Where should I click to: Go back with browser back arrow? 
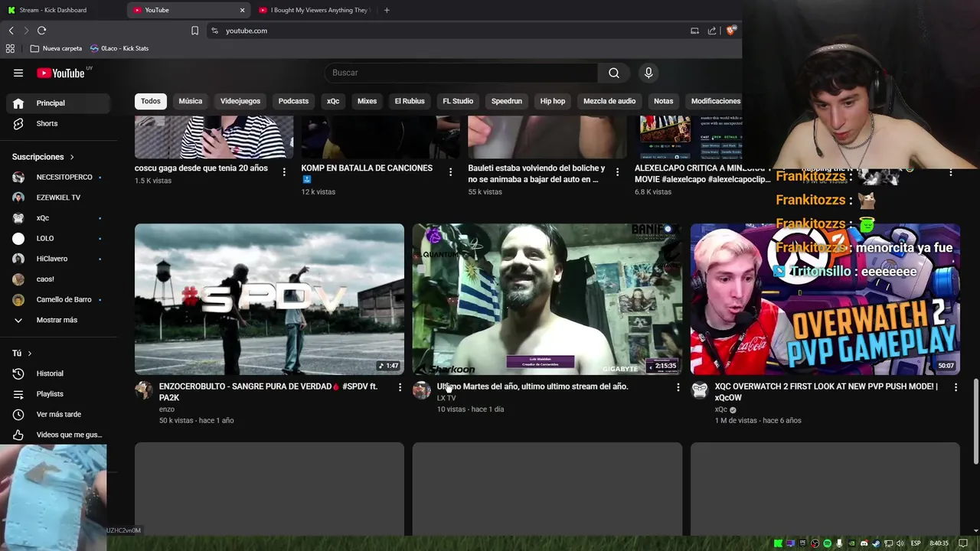[11, 31]
